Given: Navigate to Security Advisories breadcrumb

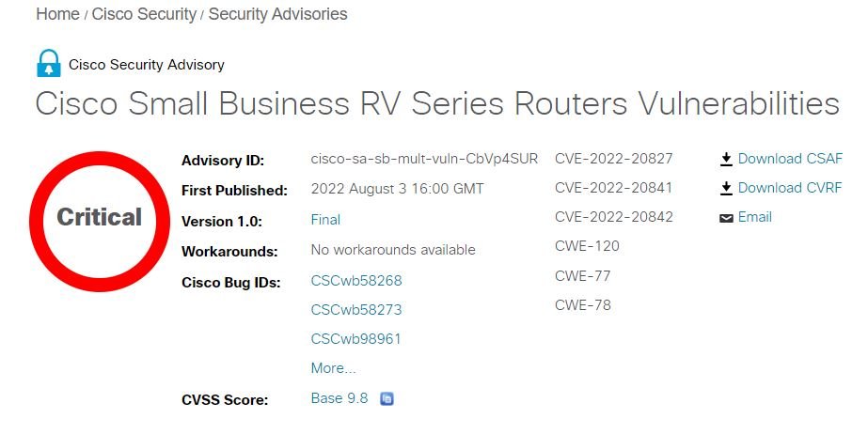Looking at the screenshot, I should click(x=277, y=14).
